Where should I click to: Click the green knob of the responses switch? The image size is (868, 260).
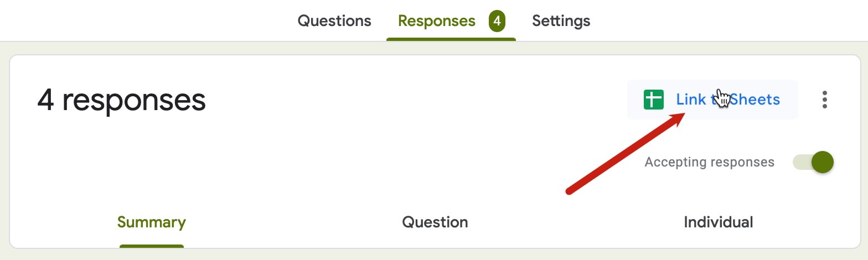pos(823,162)
